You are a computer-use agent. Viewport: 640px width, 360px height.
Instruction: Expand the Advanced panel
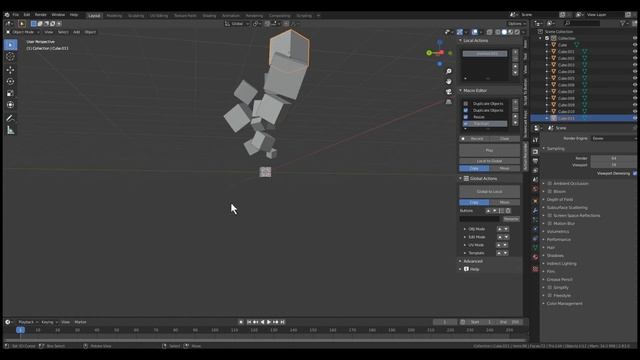pyautogui.click(x=460, y=261)
